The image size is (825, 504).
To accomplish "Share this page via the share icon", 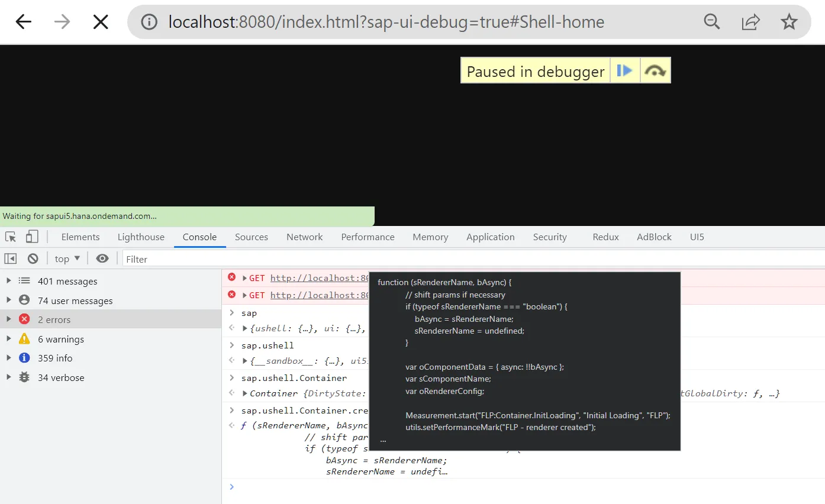I will point(750,22).
